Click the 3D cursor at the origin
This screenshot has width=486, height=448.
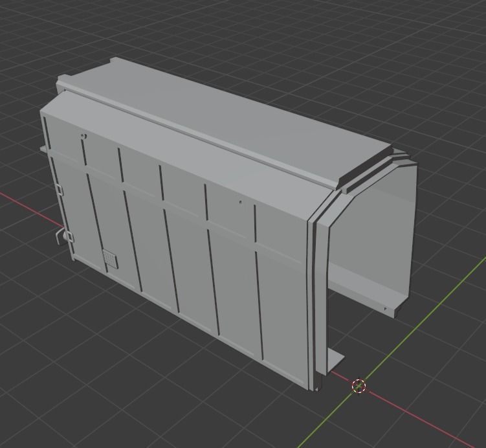[x=359, y=386]
